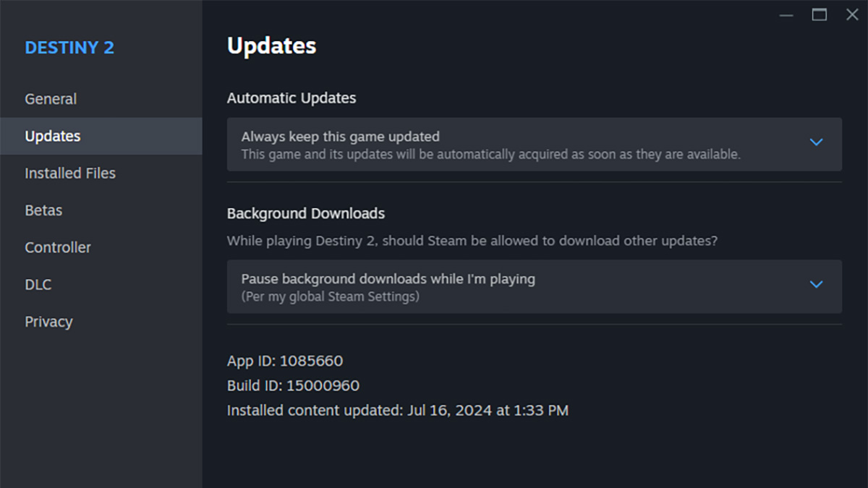
Task: Open the Betas tab
Action: pos(43,210)
